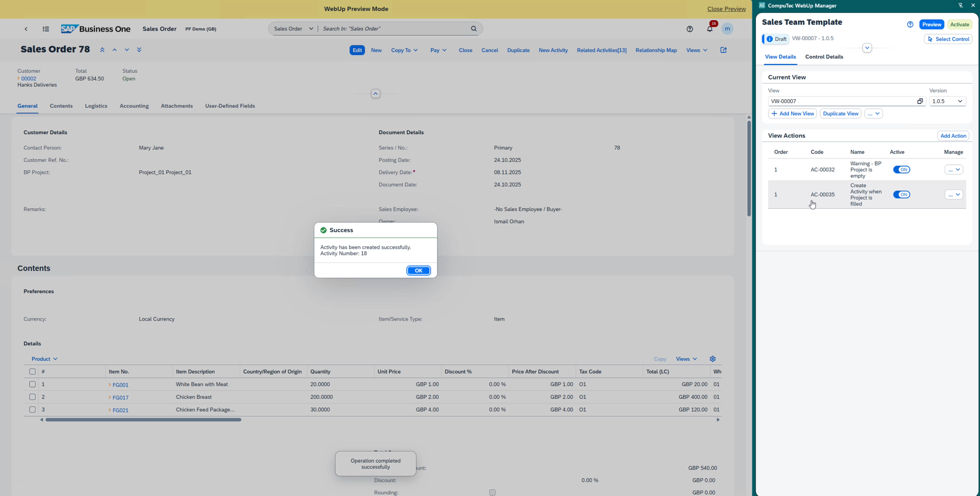Check the row checkbox for FG017
This screenshot has height=496, width=980.
tap(32, 397)
